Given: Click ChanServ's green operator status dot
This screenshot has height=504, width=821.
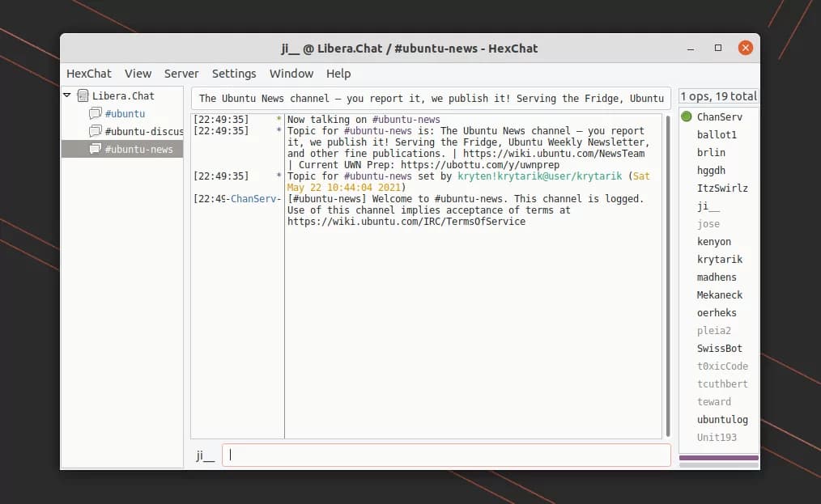Looking at the screenshot, I should [x=687, y=117].
